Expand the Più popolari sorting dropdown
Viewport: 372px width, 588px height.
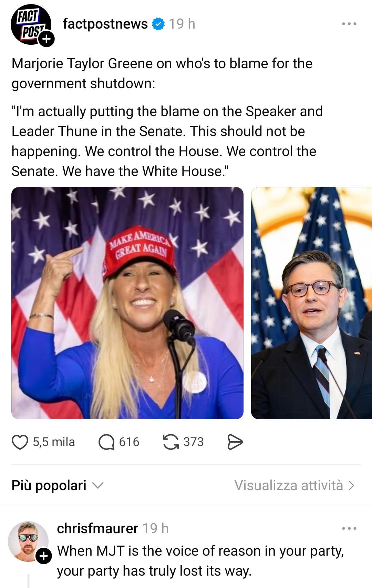tap(58, 485)
